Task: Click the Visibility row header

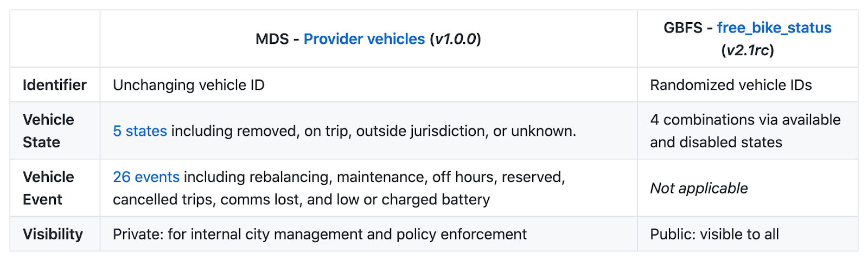Action: [x=53, y=235]
